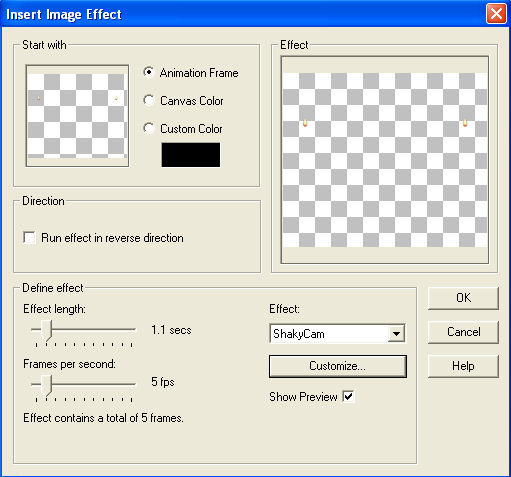Confirm the dialog with OK
511x477 pixels.
[x=463, y=298]
